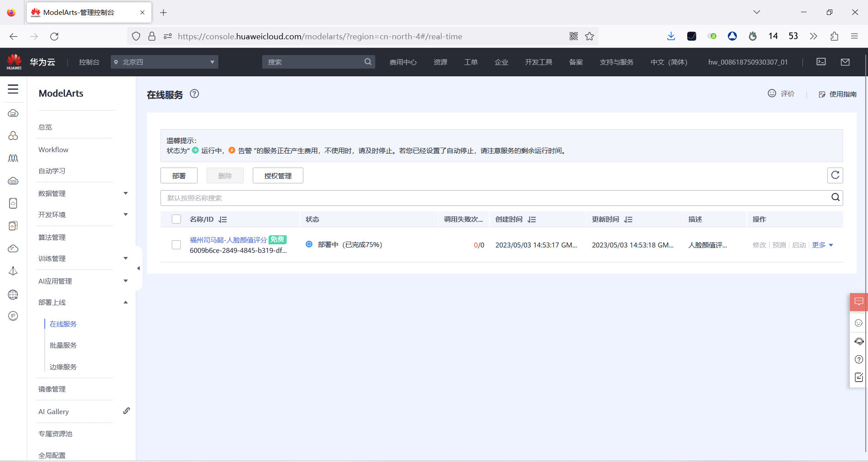The image size is (868, 462).
Task: Open the help question widget on right
Action: (x=859, y=359)
